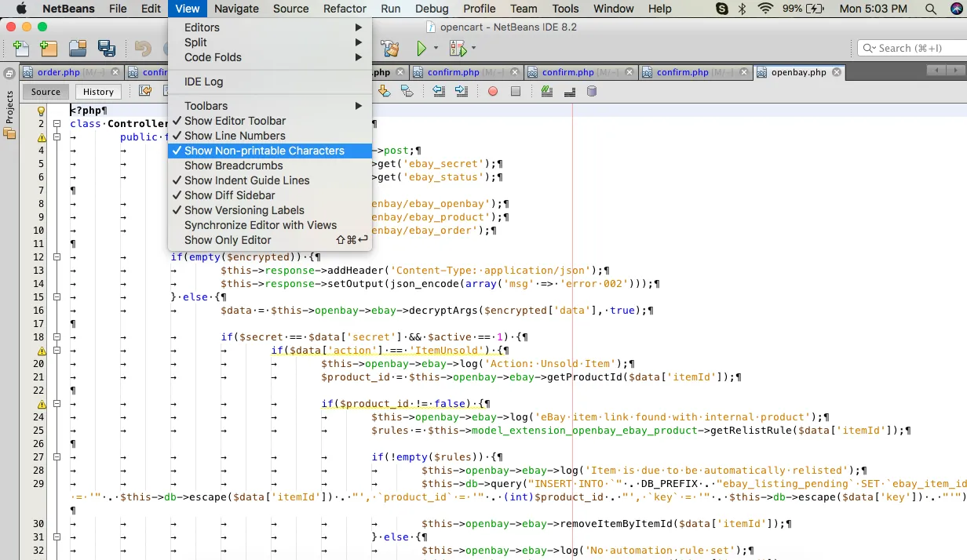Click the Shift Line Left icon
Screen dimensions: 967x560
coord(439,91)
